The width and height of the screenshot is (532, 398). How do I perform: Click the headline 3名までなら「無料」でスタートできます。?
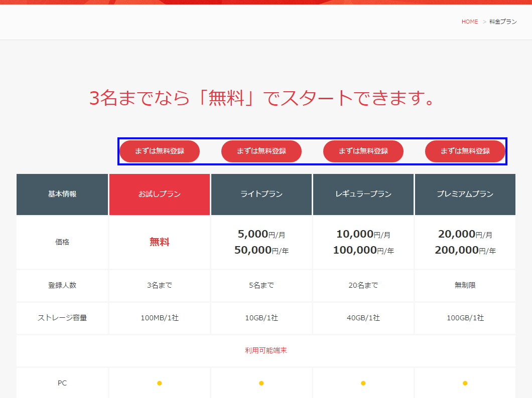click(x=262, y=98)
